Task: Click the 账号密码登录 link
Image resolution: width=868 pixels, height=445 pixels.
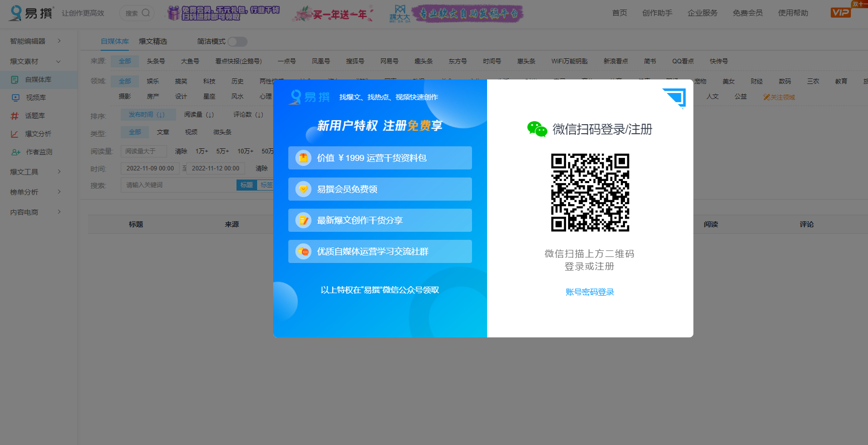Action: 590,292
